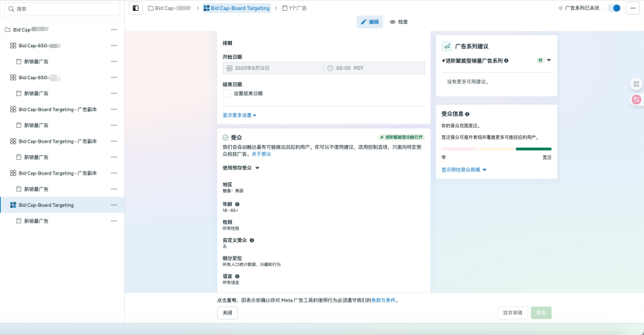Screen dimensions: 644x335
Task: Open the 1个广告 breadcrumb
Action: coord(295,9)
